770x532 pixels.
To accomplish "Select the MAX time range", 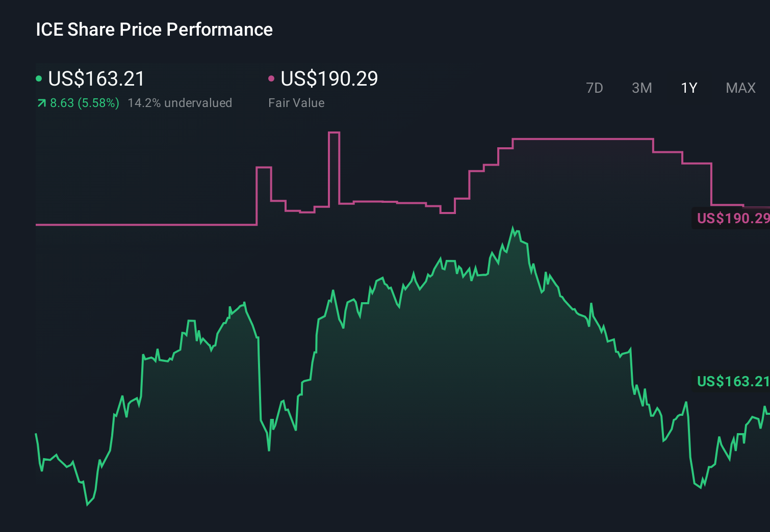I will click(740, 88).
